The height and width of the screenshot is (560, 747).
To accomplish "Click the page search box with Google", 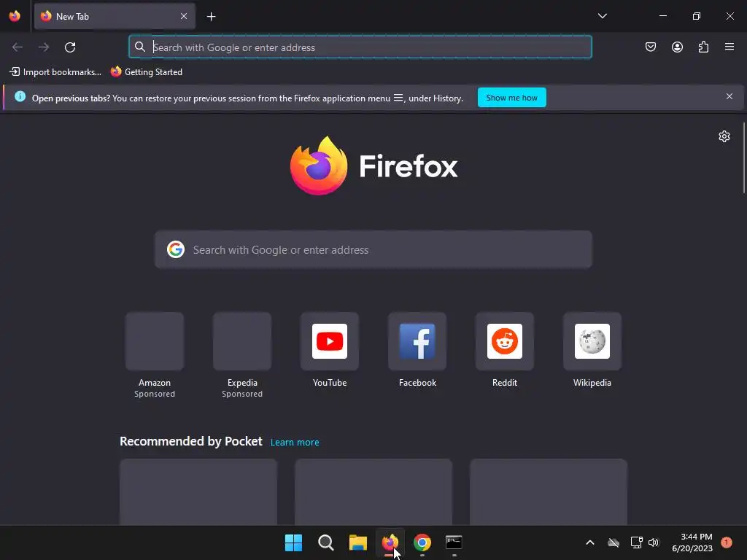I will pyautogui.click(x=373, y=250).
